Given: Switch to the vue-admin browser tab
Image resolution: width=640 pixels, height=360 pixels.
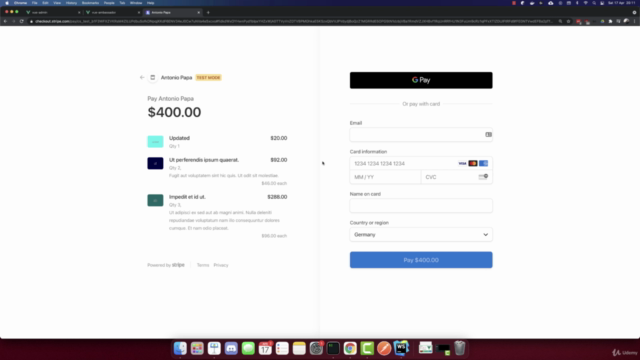Looking at the screenshot, I should [52, 13].
